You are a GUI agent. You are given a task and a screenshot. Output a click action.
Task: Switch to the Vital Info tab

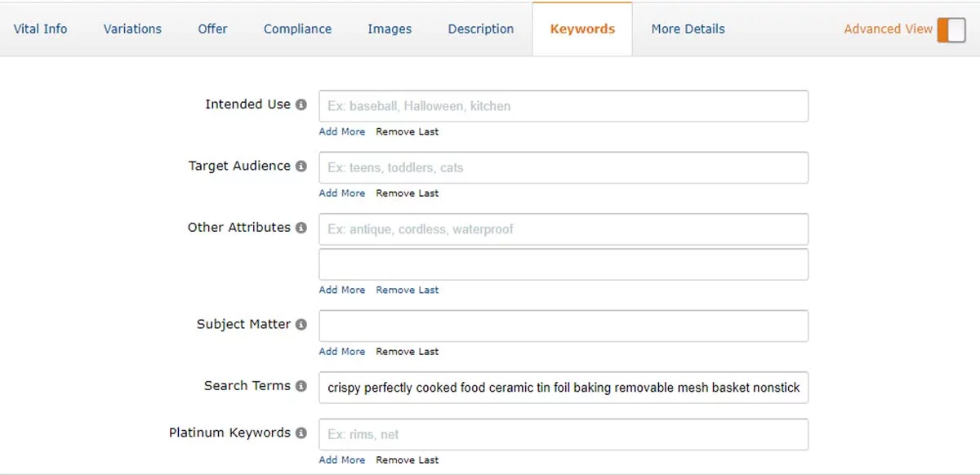pyautogui.click(x=40, y=28)
